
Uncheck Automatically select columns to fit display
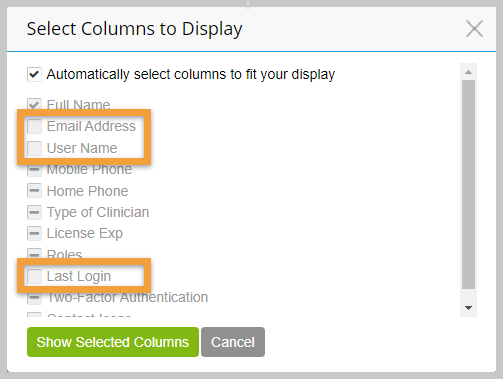tap(34, 74)
